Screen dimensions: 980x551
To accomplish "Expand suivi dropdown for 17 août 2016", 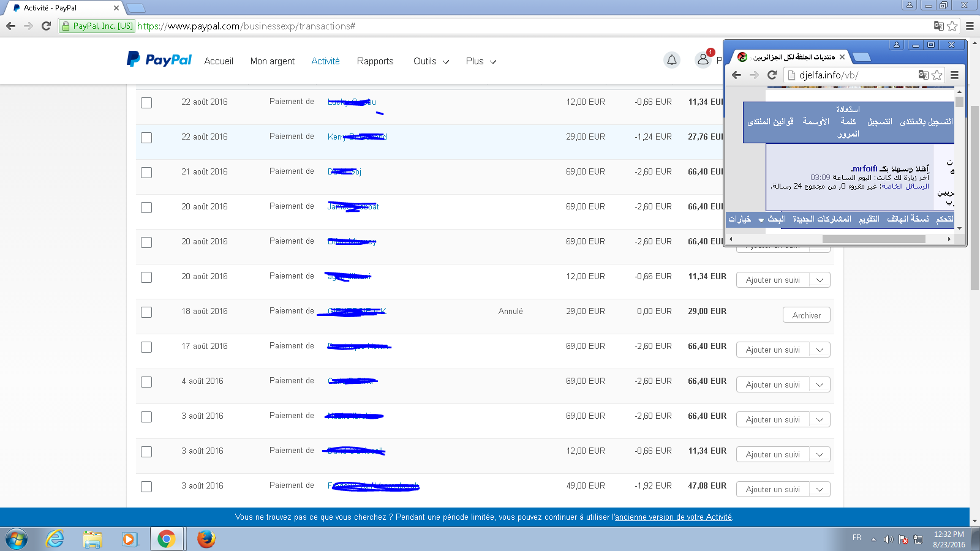I will (x=820, y=350).
